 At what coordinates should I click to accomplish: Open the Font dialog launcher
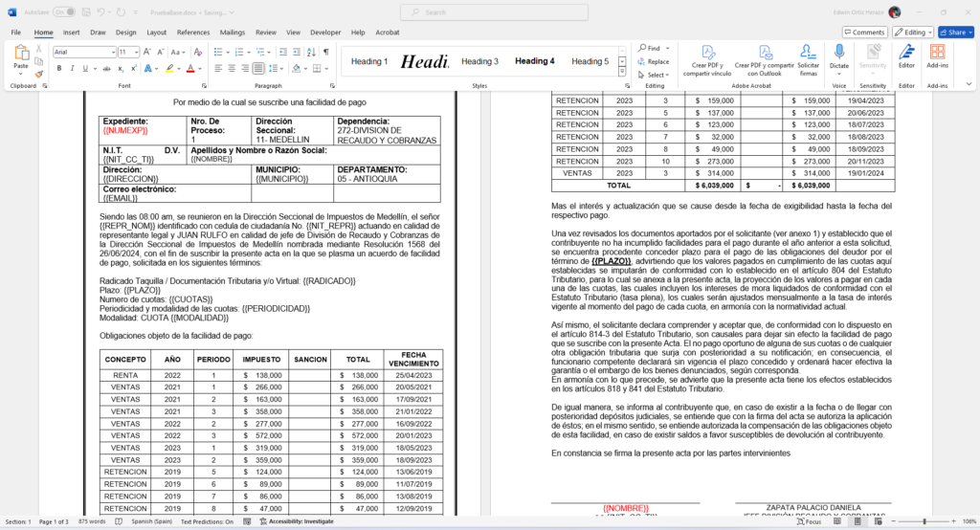point(204,86)
